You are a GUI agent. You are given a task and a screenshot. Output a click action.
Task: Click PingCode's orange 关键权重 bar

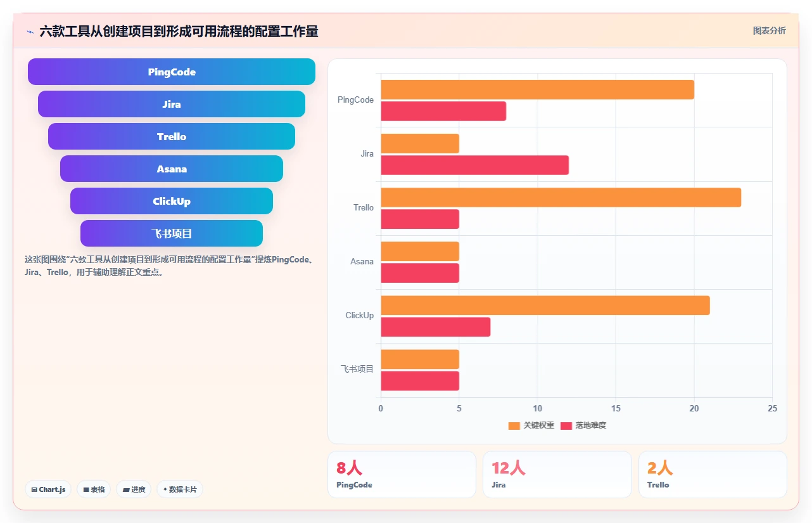[x=537, y=89]
